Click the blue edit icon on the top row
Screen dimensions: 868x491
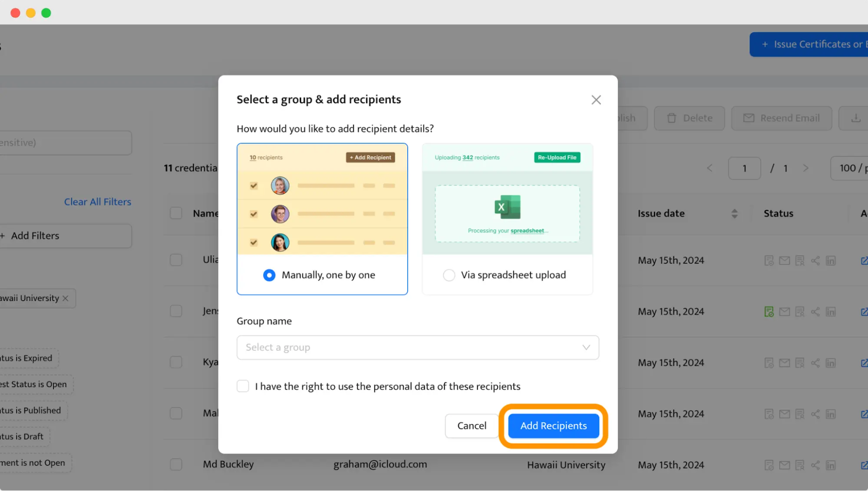864,261
